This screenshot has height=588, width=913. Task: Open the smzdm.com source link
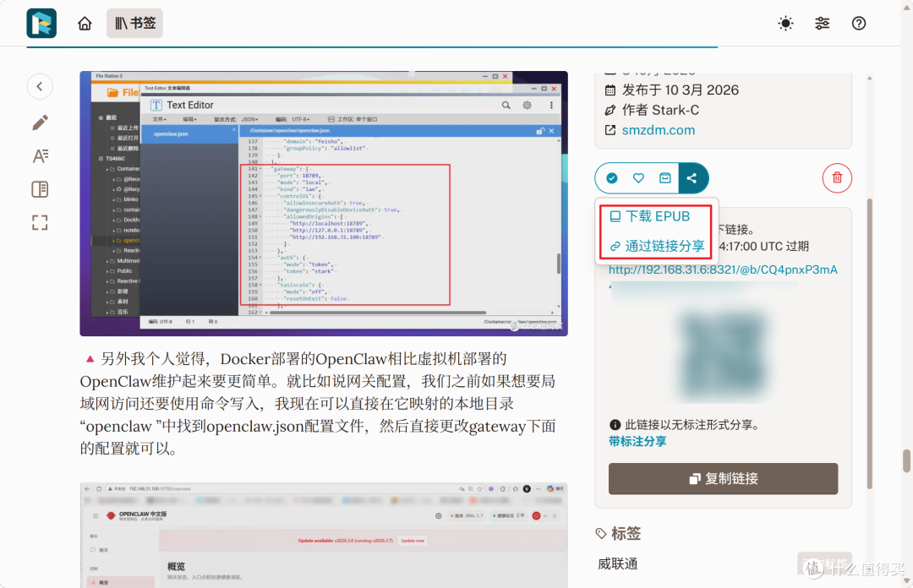tap(659, 130)
